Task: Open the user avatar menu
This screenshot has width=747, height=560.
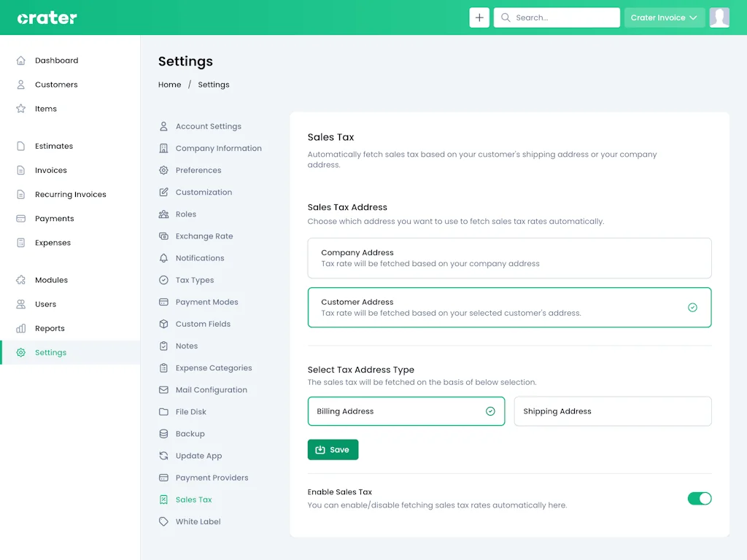Action: [719, 17]
